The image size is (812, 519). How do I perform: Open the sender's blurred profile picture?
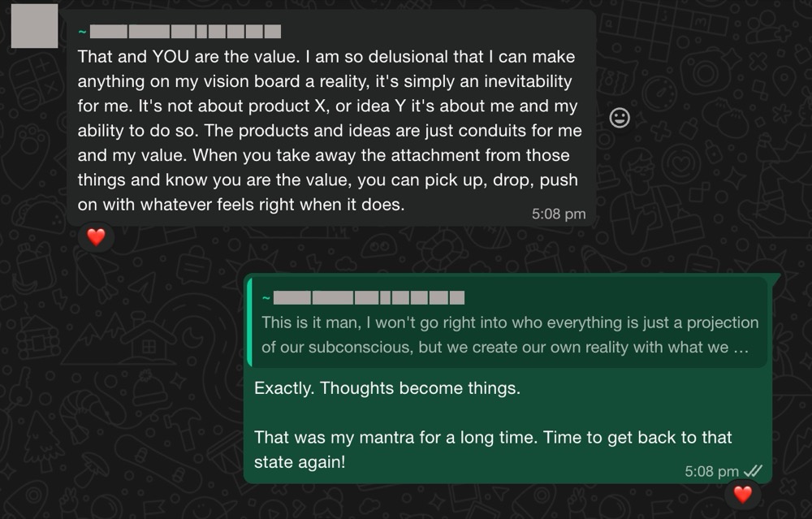34,25
